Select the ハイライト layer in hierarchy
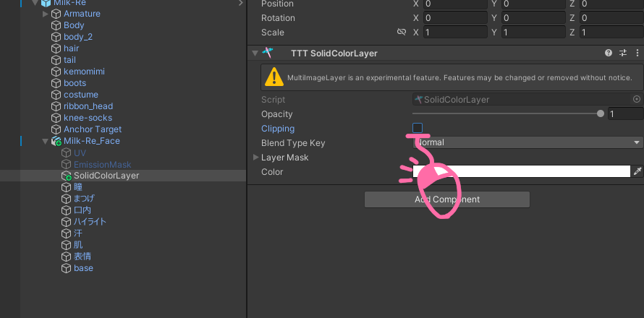Image resolution: width=644 pixels, height=318 pixels. click(x=90, y=222)
